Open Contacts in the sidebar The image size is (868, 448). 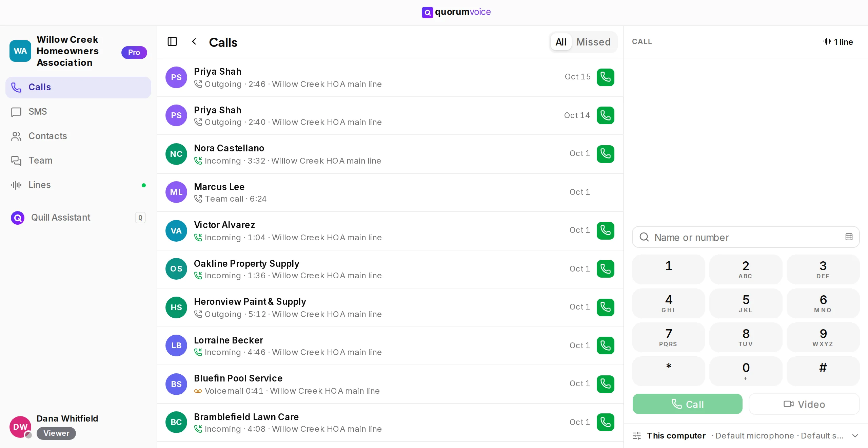(x=78, y=136)
